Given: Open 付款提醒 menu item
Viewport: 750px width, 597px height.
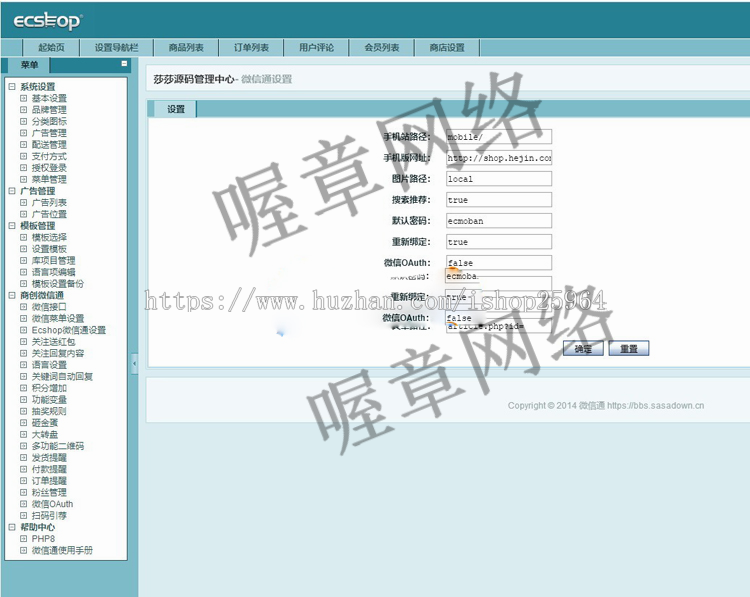Looking at the screenshot, I should [x=49, y=469].
